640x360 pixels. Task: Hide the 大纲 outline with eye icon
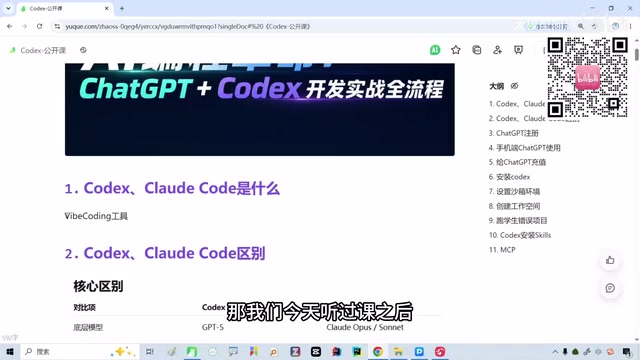point(514,86)
